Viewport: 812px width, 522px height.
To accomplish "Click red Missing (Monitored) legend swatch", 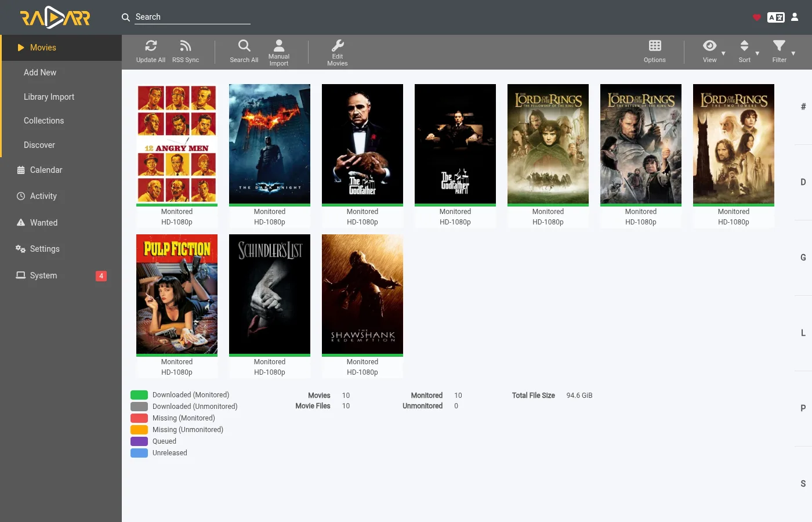I will 139,418.
